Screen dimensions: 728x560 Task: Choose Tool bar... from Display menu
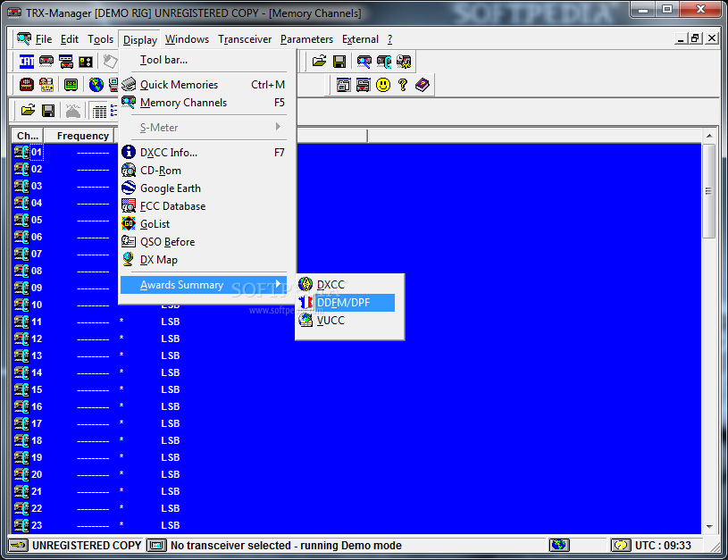coord(204,60)
